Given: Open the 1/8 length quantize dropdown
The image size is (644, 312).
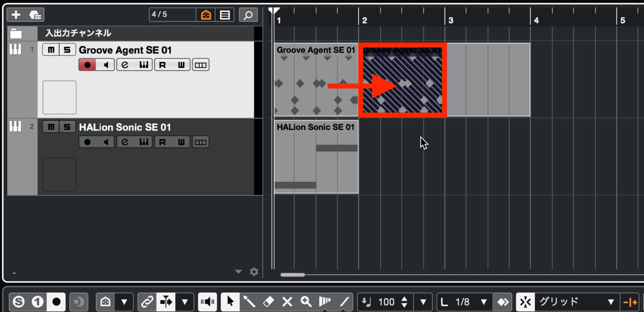Looking at the screenshot, I should click(483, 301).
